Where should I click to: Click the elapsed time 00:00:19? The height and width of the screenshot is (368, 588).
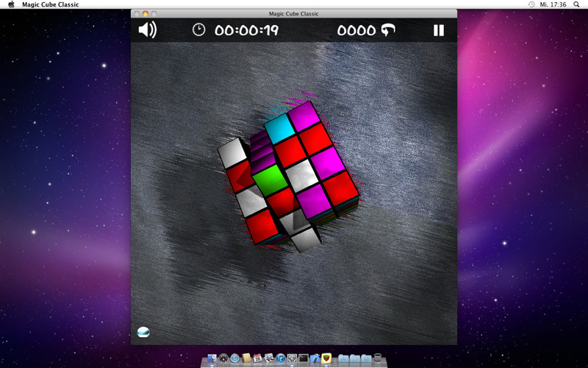(x=246, y=30)
